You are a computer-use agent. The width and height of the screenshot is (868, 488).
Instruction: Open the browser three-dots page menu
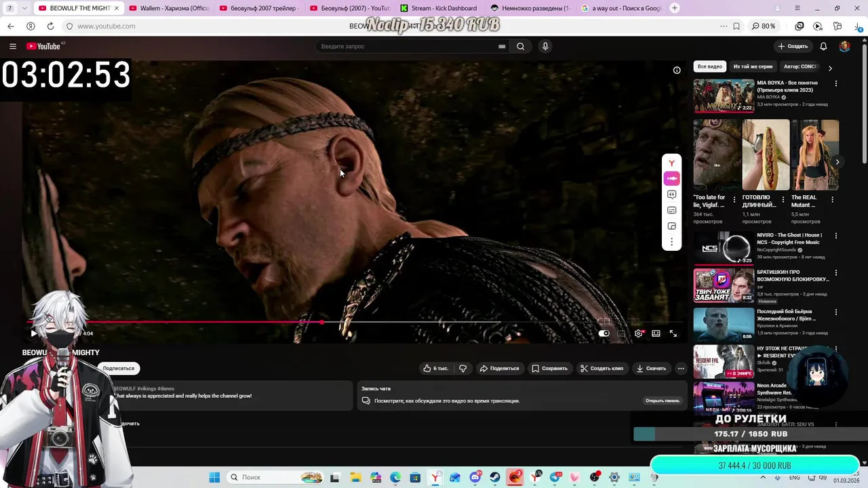724,26
